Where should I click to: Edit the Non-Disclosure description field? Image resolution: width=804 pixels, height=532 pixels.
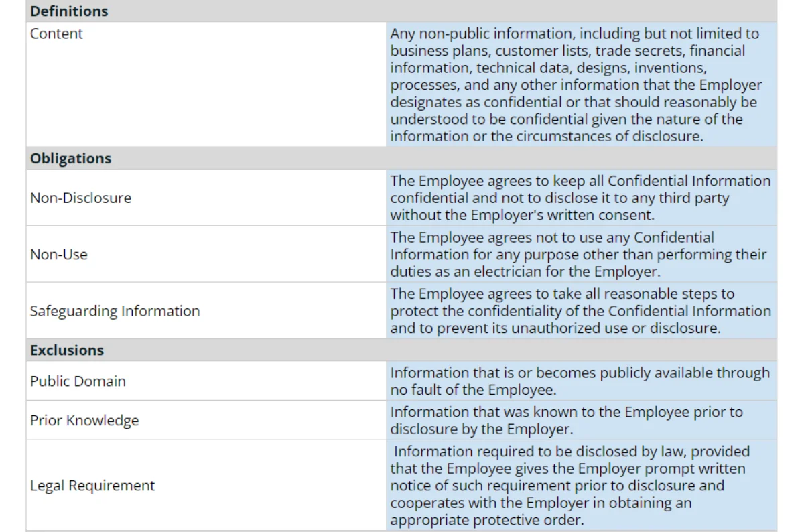[x=581, y=198]
